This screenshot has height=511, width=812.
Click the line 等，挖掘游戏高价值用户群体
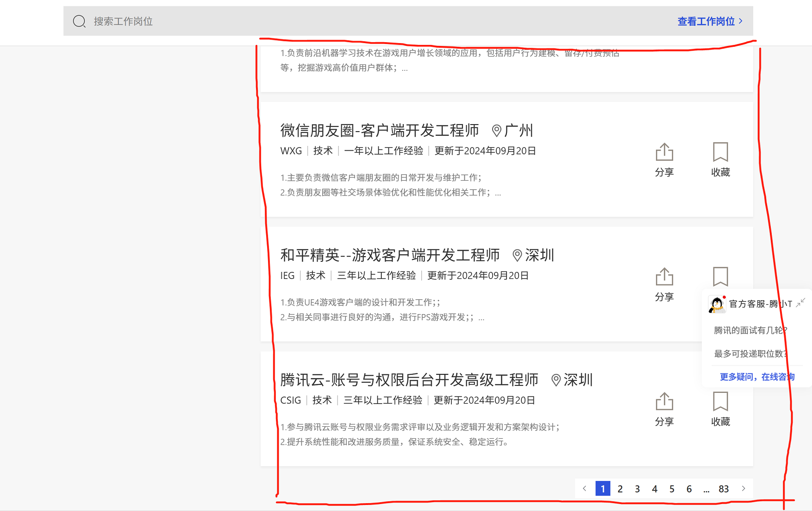click(344, 68)
